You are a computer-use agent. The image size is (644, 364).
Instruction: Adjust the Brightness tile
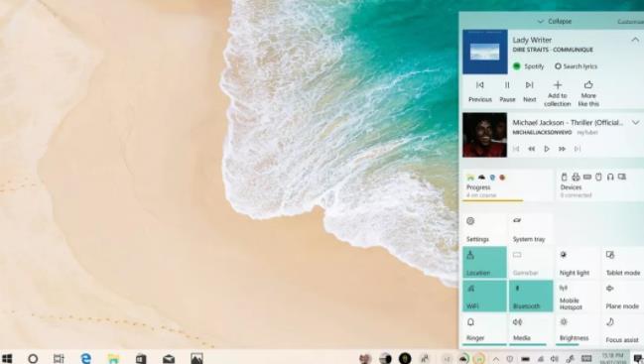click(578, 329)
